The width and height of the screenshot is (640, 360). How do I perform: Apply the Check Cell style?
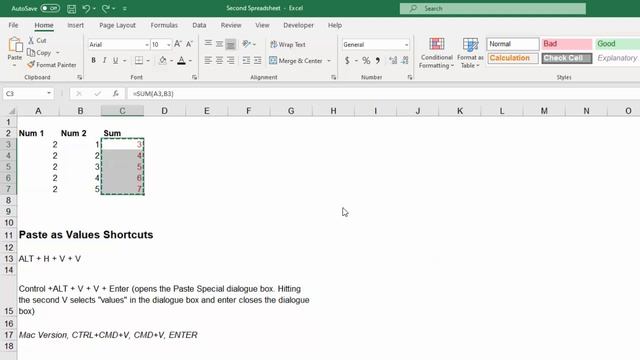567,58
